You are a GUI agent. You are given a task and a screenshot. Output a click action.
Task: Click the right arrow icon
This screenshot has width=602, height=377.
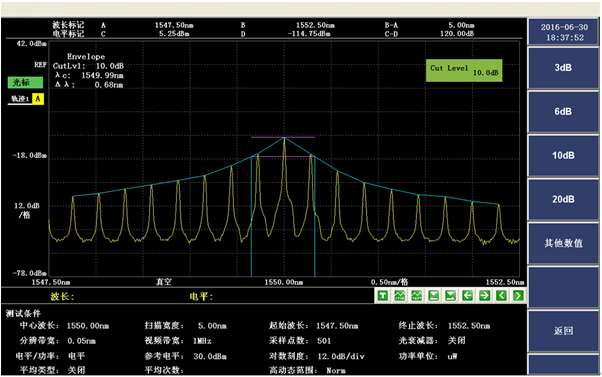[x=484, y=296]
